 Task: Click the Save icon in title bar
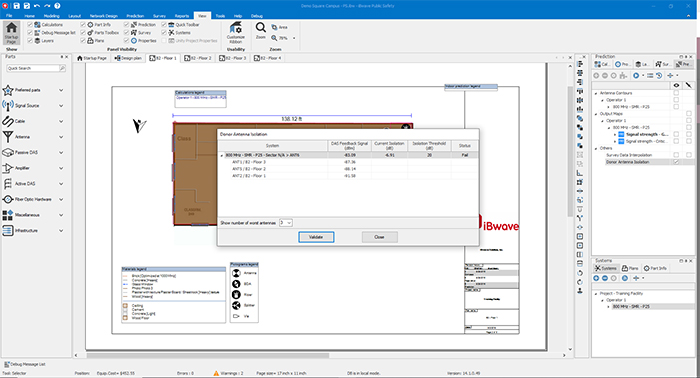click(x=16, y=6)
